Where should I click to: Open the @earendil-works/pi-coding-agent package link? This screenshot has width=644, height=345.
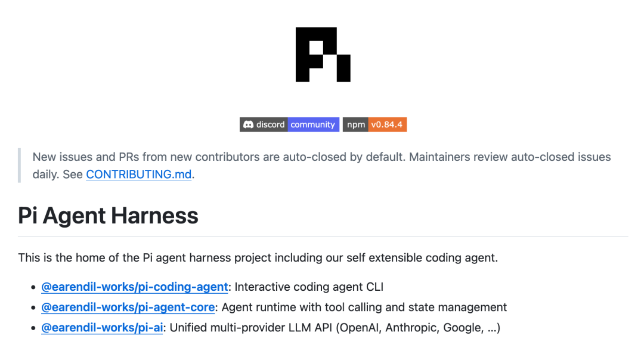pyautogui.click(x=134, y=287)
